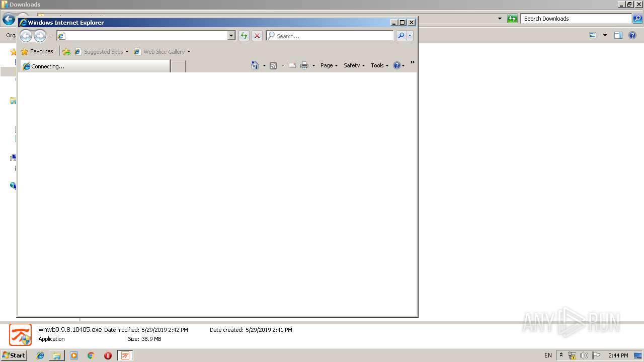The height and width of the screenshot is (362, 644).
Task: Click the Internet Explorer forward arrow button
Action: (x=40, y=36)
